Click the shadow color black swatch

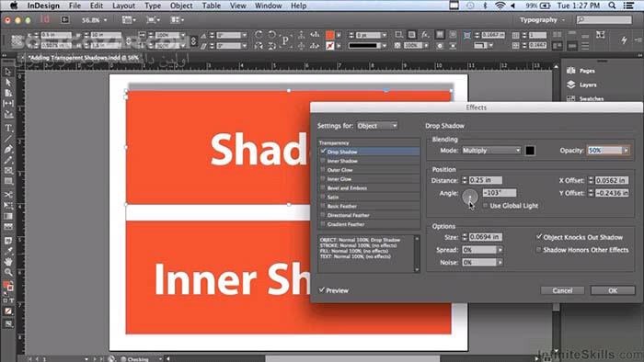[x=530, y=151]
